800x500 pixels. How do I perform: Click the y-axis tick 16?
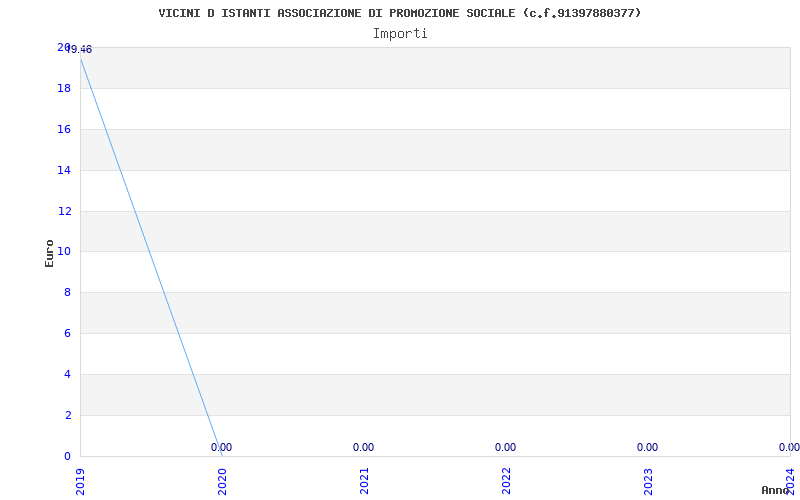click(x=64, y=129)
